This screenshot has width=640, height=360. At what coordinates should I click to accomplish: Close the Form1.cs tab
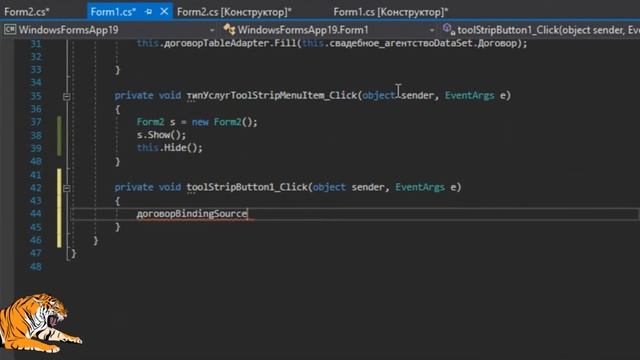click(164, 12)
